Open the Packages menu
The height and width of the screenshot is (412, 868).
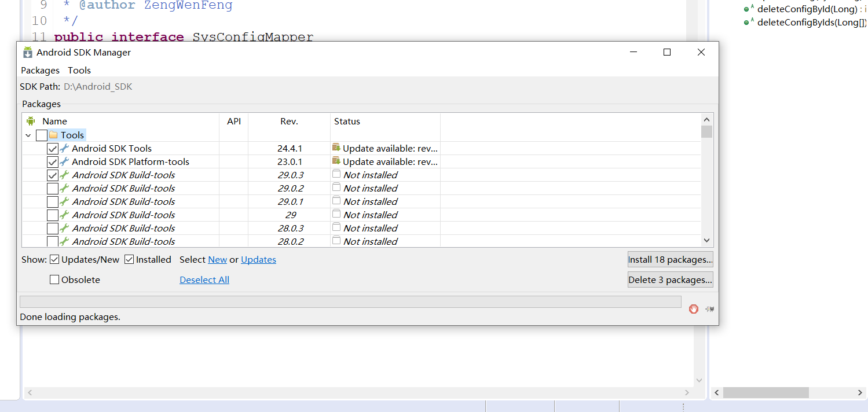coord(40,70)
